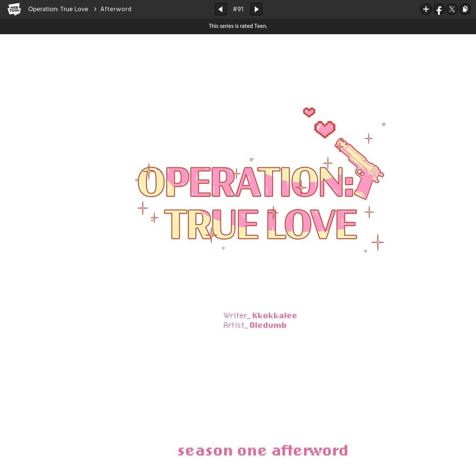Click the 'season one afterword' heading
The width and height of the screenshot is (476, 476).
[x=263, y=451]
